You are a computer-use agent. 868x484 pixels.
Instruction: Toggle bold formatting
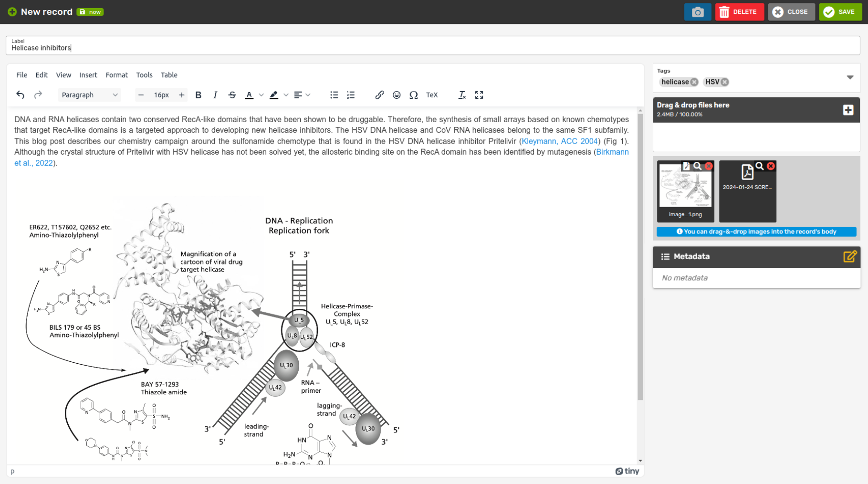(x=199, y=95)
